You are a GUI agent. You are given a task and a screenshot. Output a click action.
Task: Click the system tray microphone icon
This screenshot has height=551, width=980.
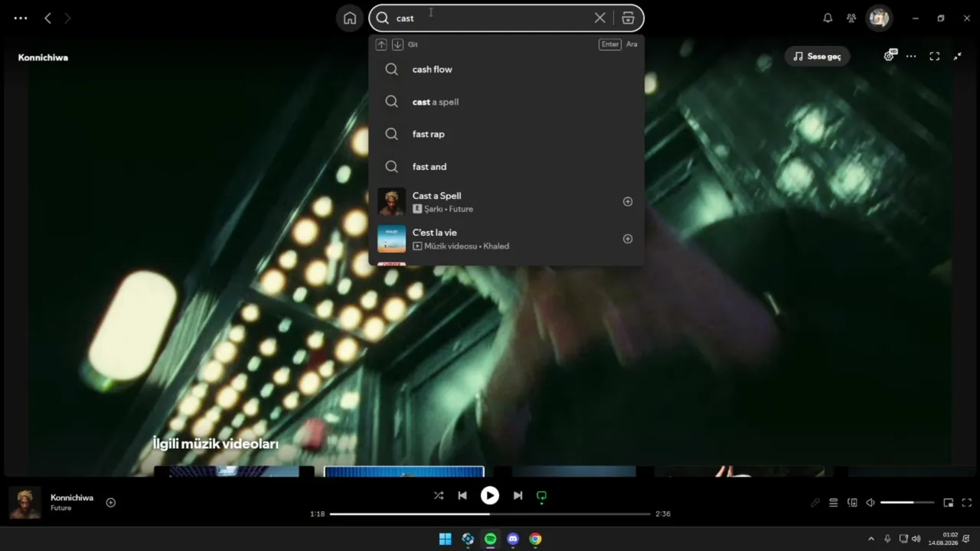887,539
